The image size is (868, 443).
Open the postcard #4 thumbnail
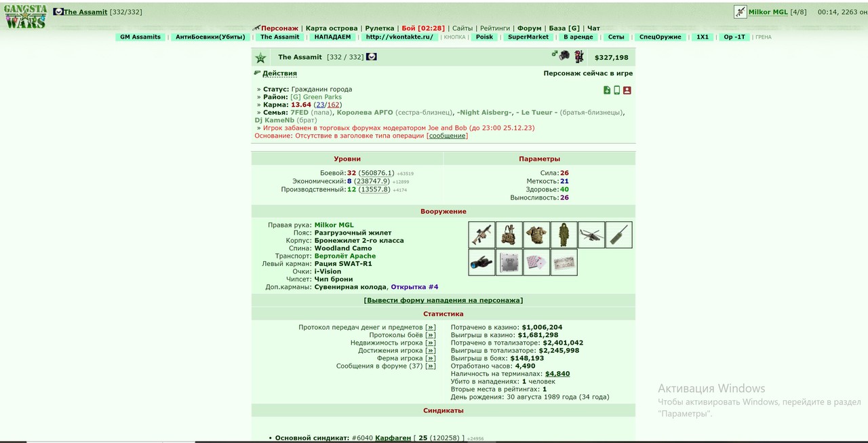point(564,262)
